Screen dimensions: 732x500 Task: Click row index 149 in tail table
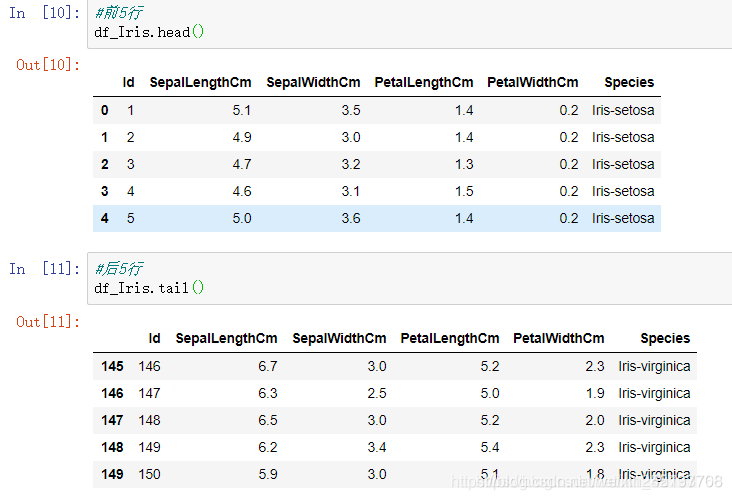112,474
